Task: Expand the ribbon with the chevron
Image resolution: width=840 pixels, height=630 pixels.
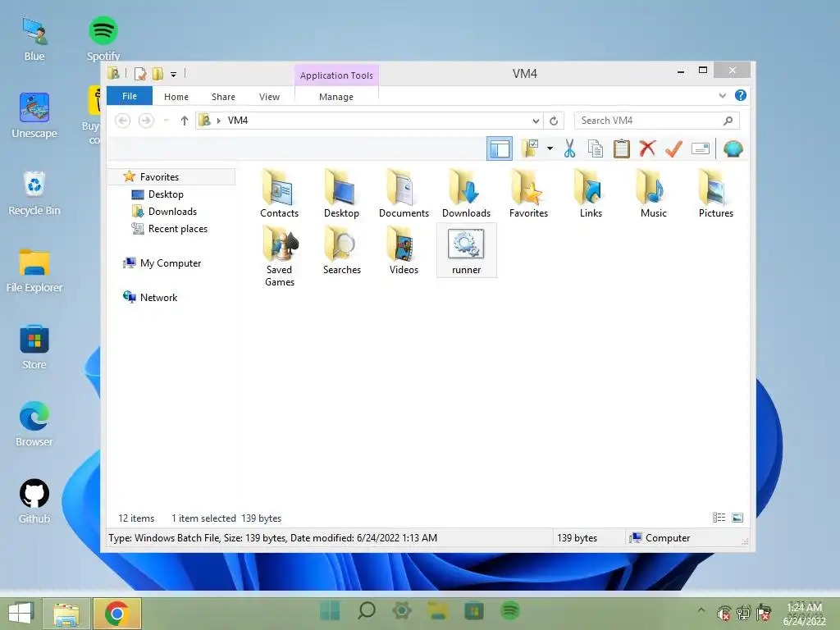Action: coord(722,95)
